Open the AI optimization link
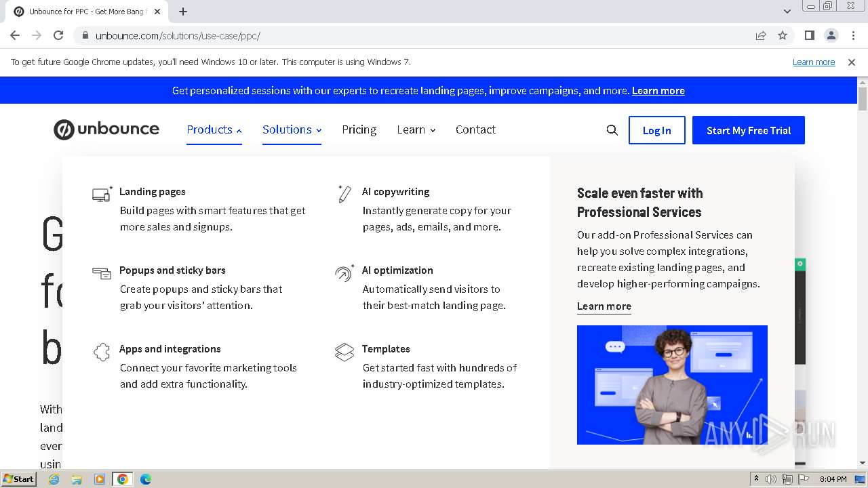 coord(397,270)
